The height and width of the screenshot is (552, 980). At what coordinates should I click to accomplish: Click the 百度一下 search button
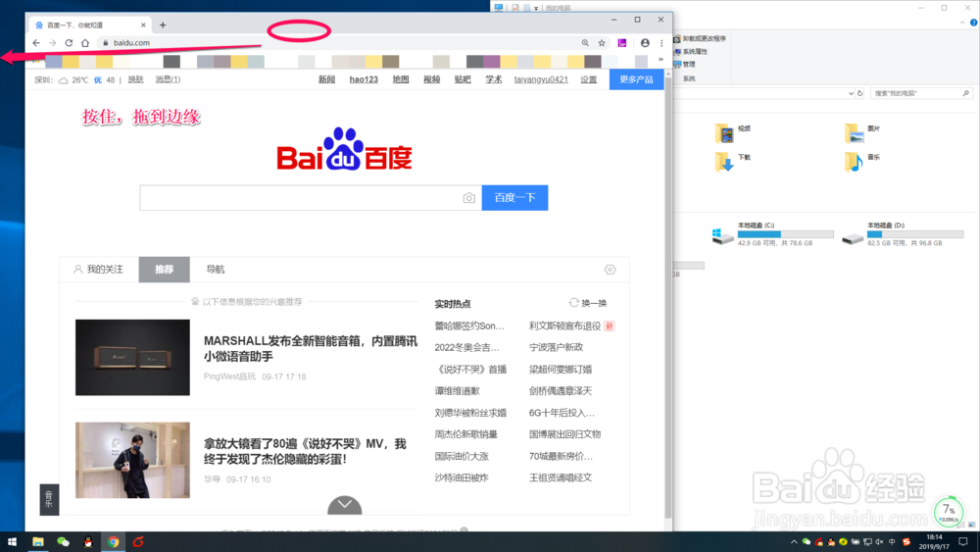coord(515,197)
